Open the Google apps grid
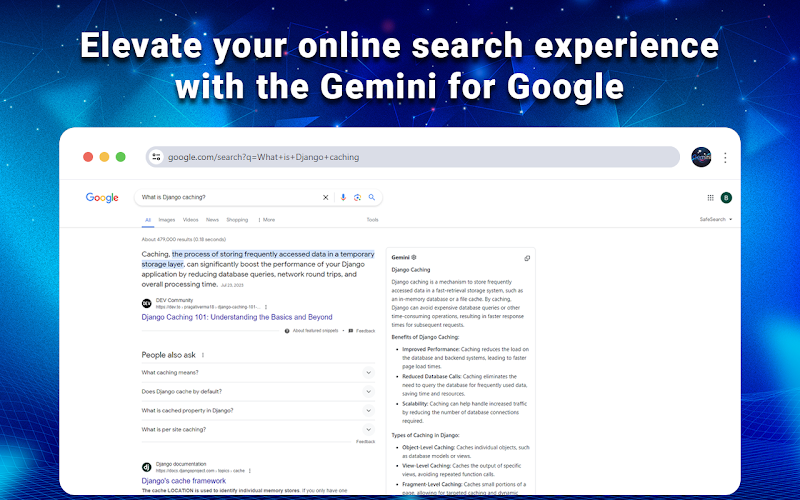Screen dimensions: 800x500 [x=710, y=197]
